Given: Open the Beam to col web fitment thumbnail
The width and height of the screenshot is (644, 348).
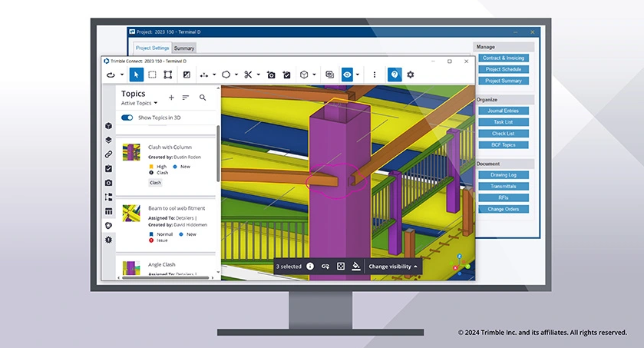Looking at the screenshot, I should click(131, 214).
